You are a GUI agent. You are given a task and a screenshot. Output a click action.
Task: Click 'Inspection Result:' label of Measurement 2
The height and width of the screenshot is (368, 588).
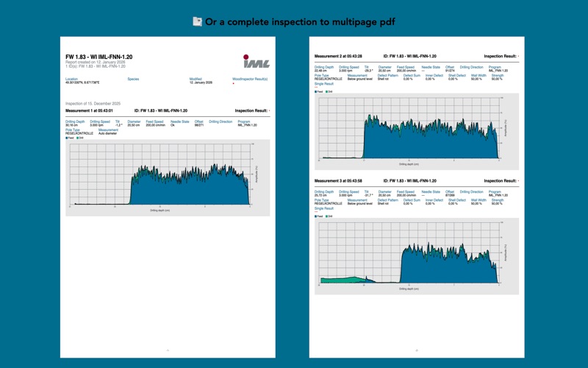tap(501, 56)
